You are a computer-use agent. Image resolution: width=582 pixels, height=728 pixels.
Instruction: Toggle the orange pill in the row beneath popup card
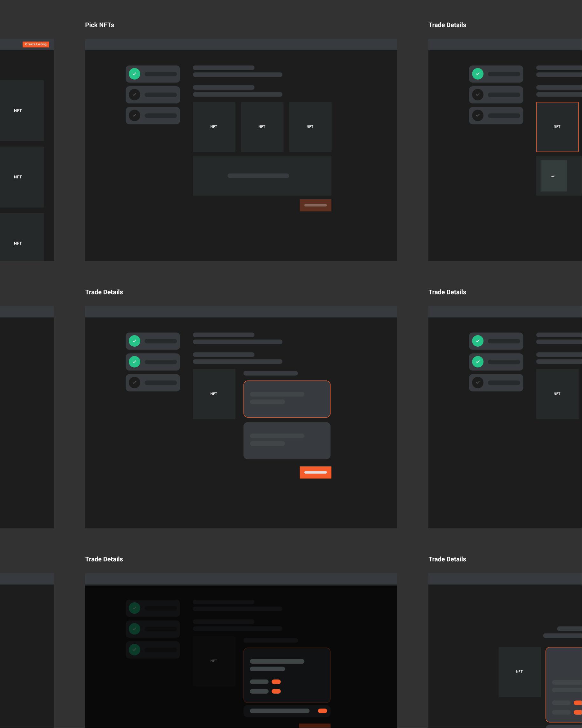(322, 711)
